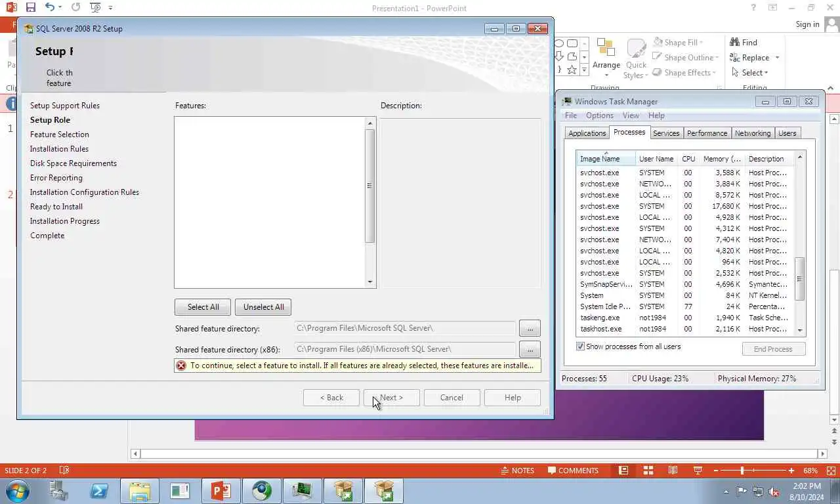The width and height of the screenshot is (840, 504).
Task: Switch to Networking tab in Task Manager
Action: [753, 133]
